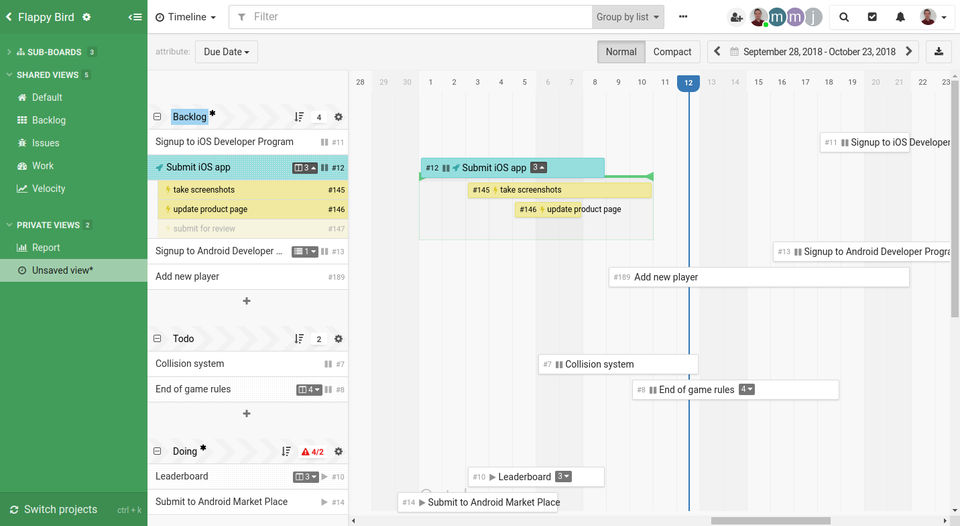960x526 pixels.
Task: Switch timeline to Normal mode
Action: (x=621, y=52)
